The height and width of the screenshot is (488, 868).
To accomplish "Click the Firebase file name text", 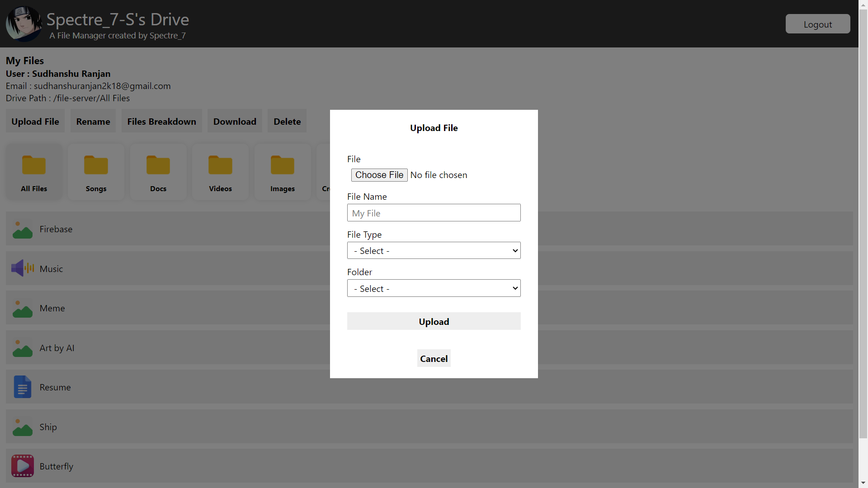I will (56, 229).
